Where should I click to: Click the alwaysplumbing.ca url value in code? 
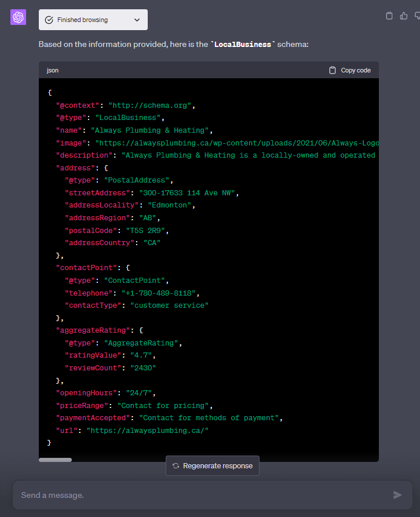click(x=147, y=430)
